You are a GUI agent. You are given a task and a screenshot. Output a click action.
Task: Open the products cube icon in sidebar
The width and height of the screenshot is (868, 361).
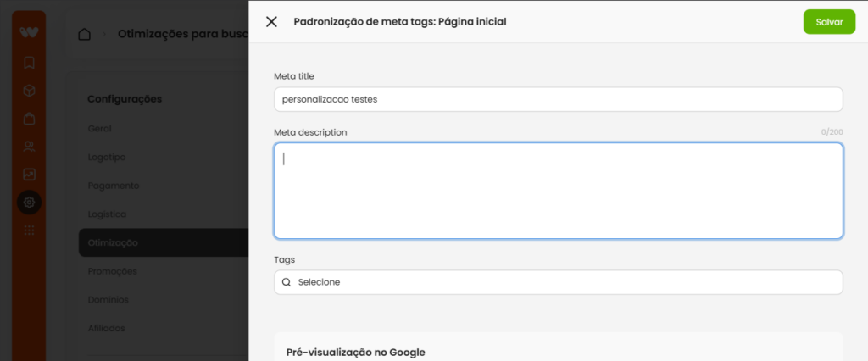[x=30, y=91]
